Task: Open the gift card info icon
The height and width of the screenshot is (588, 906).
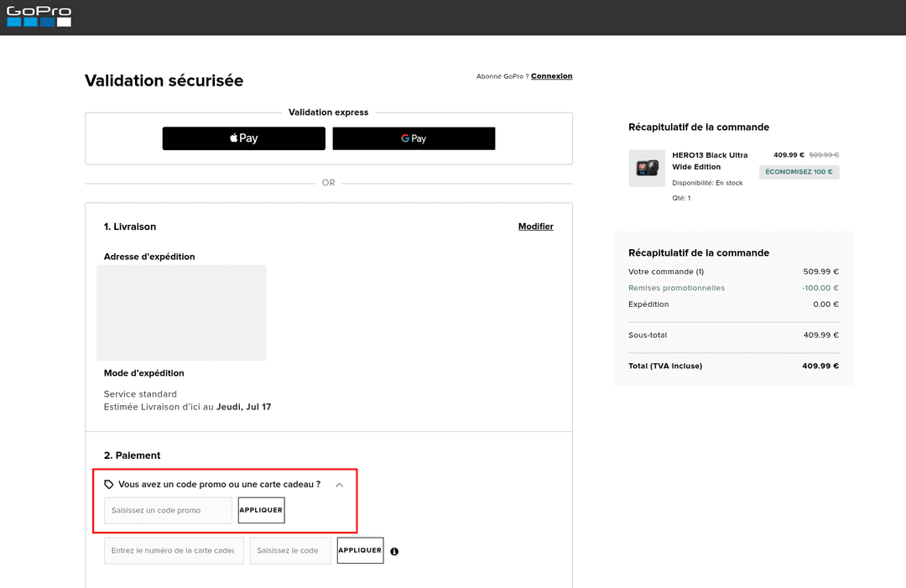Action: 394,552
